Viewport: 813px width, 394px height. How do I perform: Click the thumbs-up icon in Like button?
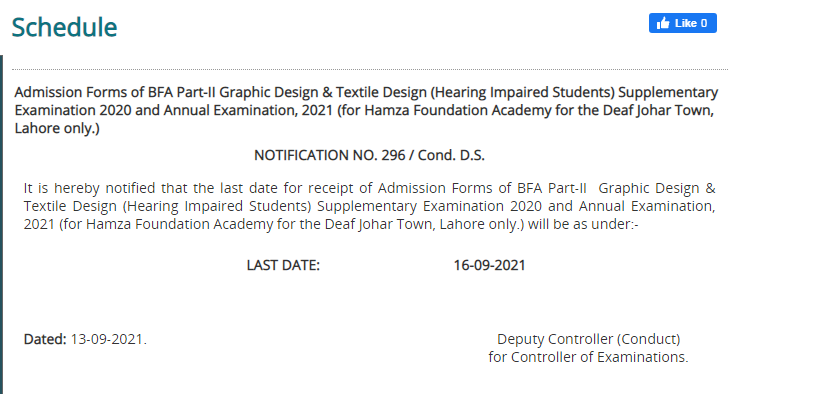pyautogui.click(x=663, y=23)
